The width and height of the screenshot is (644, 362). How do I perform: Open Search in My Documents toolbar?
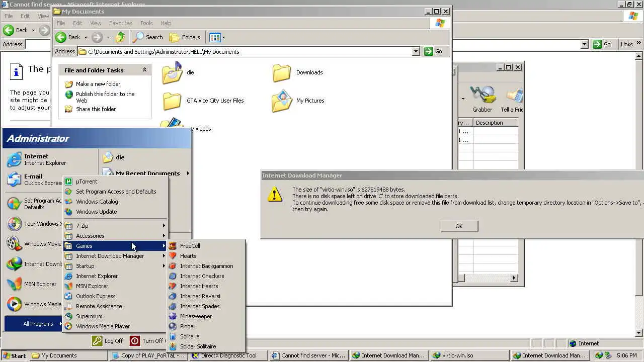(x=148, y=37)
